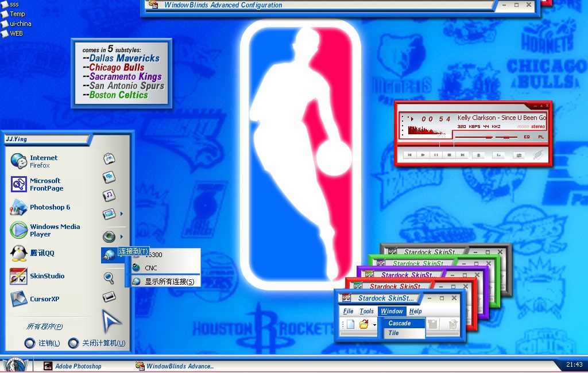Viewport: 588px width, 373px height.
Task: Open the File menu in SkinStudio
Action: 348,311
